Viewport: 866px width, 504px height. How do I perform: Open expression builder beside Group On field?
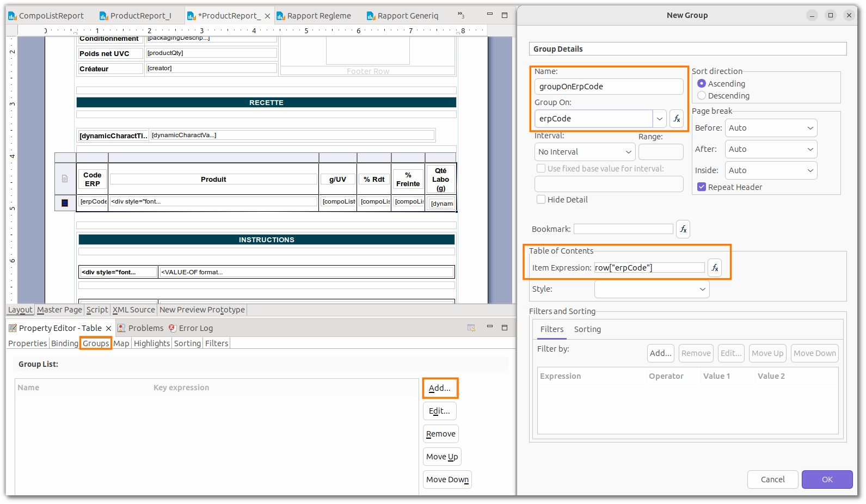[677, 119]
